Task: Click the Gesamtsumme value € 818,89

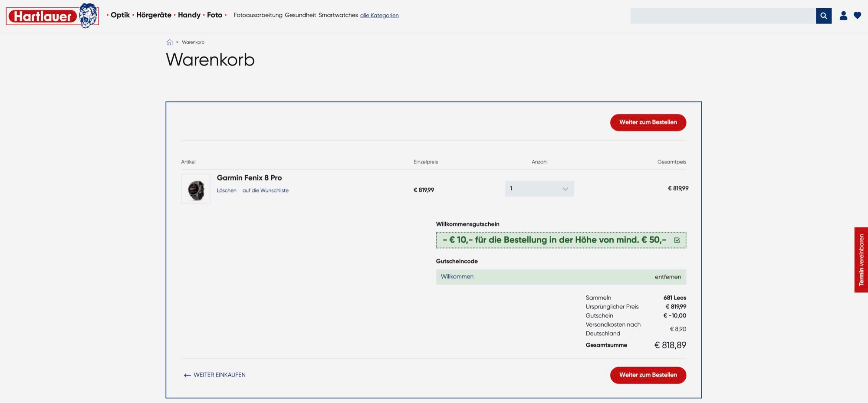Action: [670, 345]
